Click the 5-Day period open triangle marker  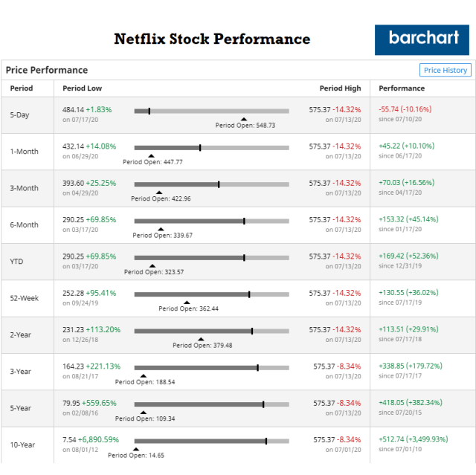coord(243,119)
